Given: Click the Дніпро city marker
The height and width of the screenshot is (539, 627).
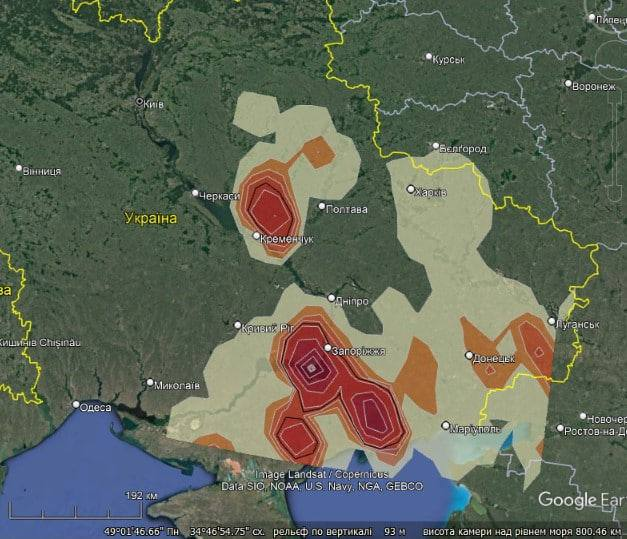Looking at the screenshot, I should click(332, 298).
